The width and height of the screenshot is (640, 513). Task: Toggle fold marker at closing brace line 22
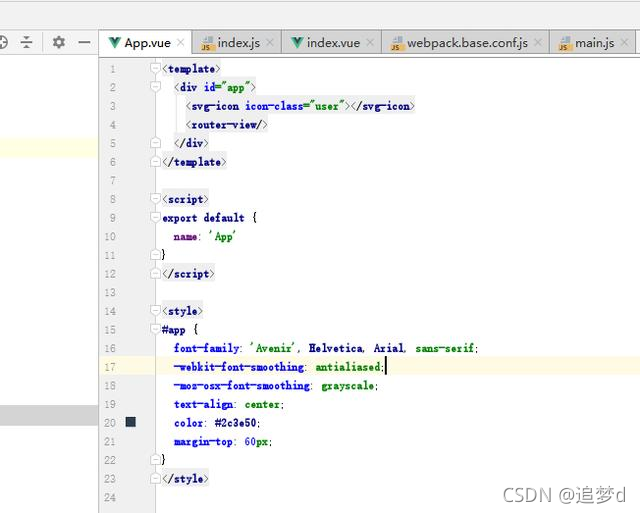pyautogui.click(x=155, y=460)
